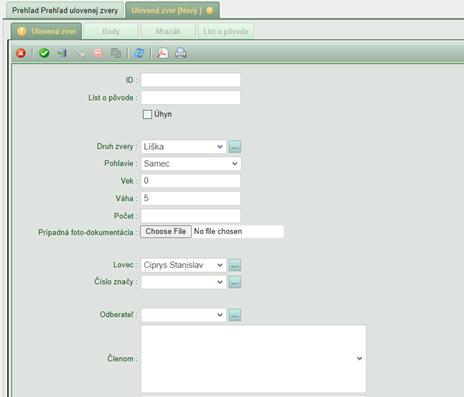The height and width of the screenshot is (397, 464).
Task: Click the Vek field containing 0
Action: (x=190, y=181)
